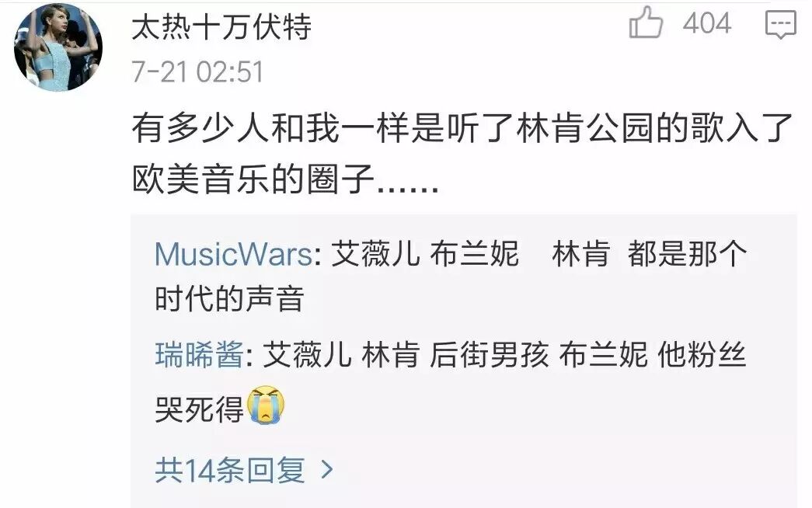The width and height of the screenshot is (812, 508).
Task: Click the 哭死得 text before emoji
Action: click(200, 410)
